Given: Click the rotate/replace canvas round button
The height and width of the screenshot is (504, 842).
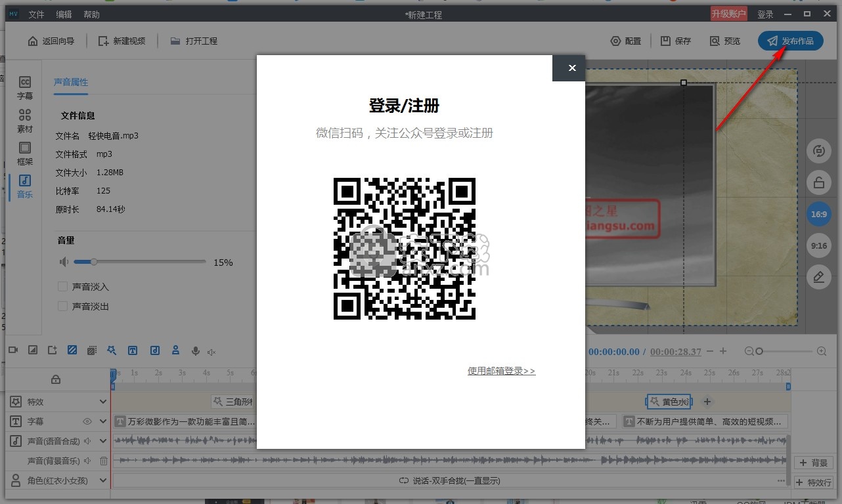Looking at the screenshot, I should coord(818,152).
